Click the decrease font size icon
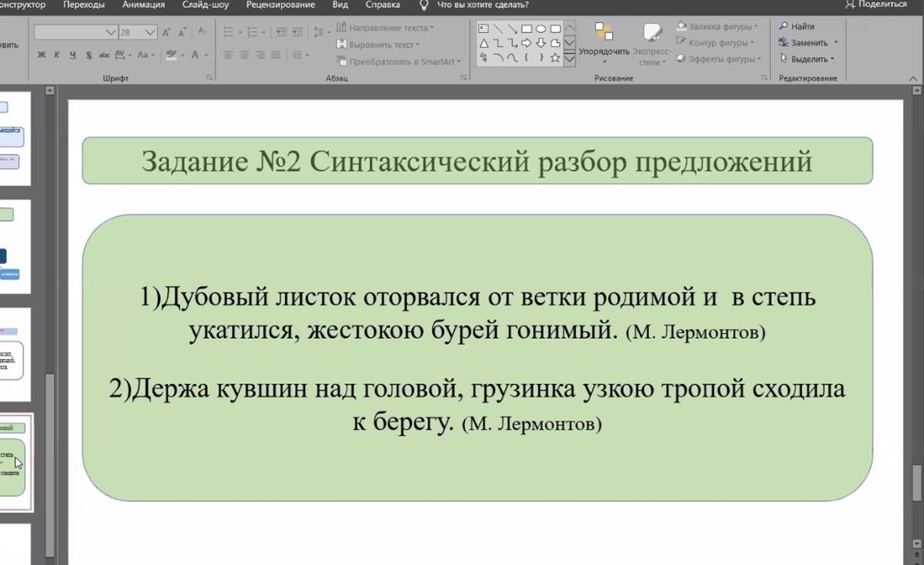This screenshot has height=565, width=924. (182, 32)
